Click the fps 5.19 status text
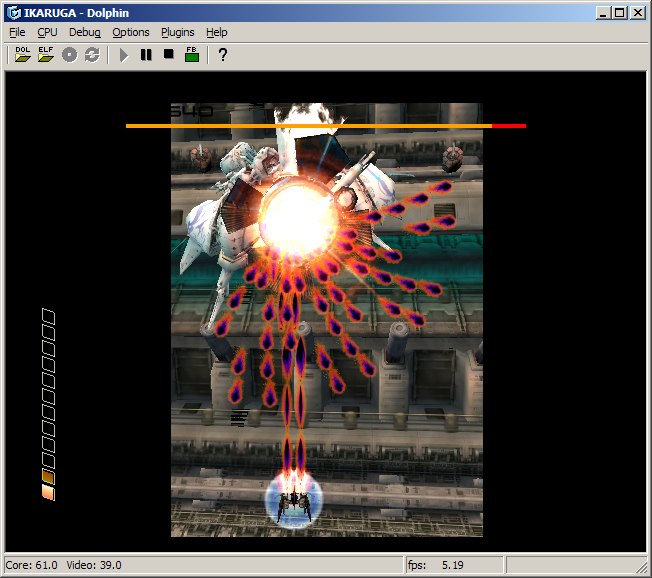 click(435, 565)
